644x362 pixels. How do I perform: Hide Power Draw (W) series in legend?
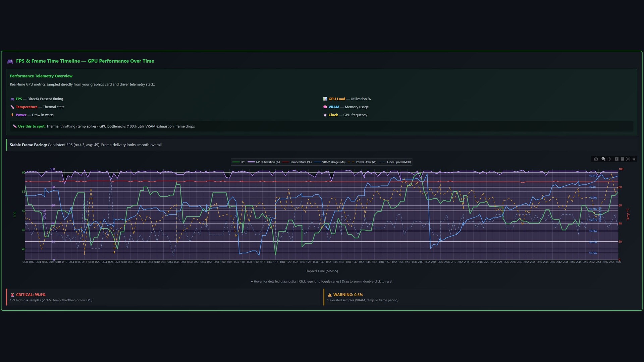[x=362, y=162]
